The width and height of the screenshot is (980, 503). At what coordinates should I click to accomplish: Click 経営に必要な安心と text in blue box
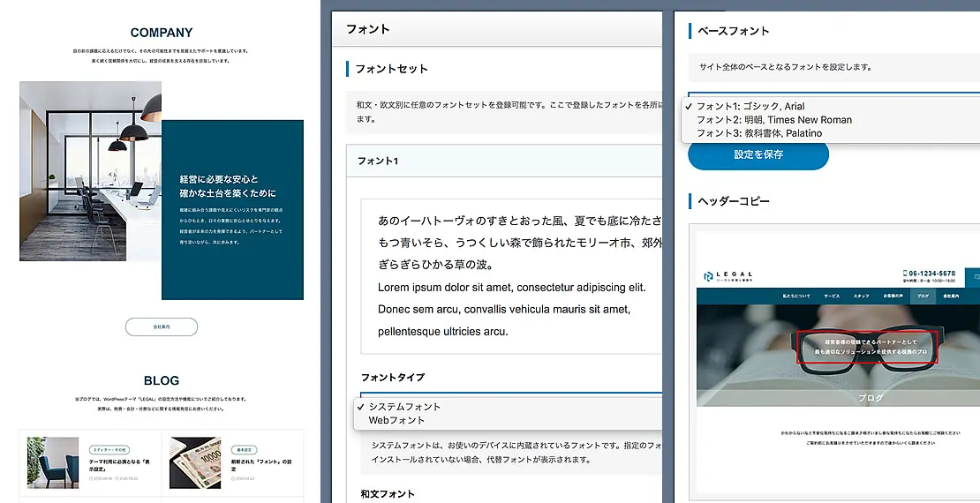coord(219,179)
